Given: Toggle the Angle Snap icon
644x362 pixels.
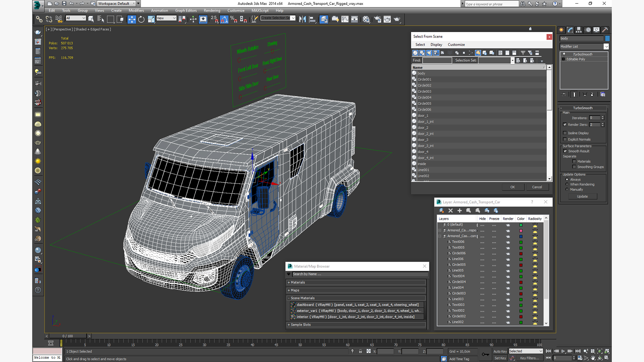Looking at the screenshot, I should coord(224,19).
